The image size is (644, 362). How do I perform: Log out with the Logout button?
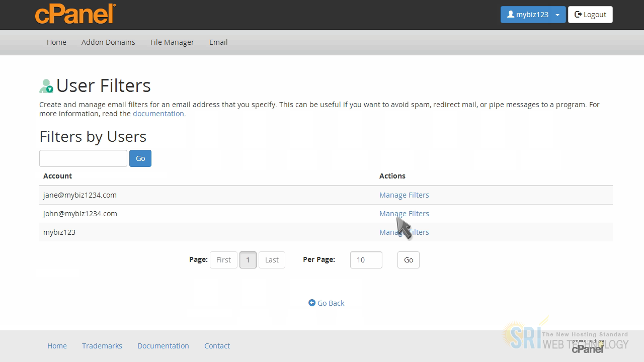[x=590, y=15]
